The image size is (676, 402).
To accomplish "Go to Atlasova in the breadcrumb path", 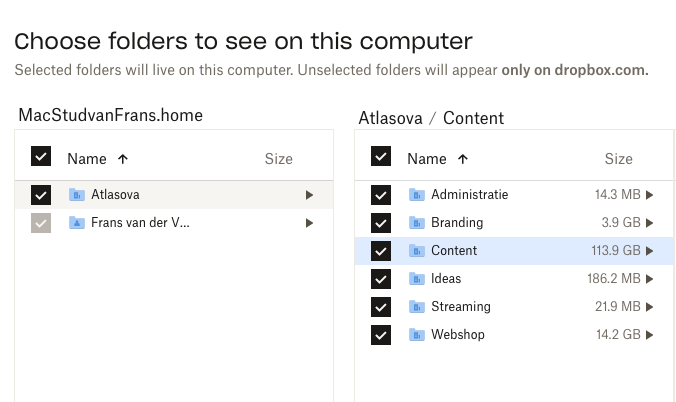I will pos(390,118).
